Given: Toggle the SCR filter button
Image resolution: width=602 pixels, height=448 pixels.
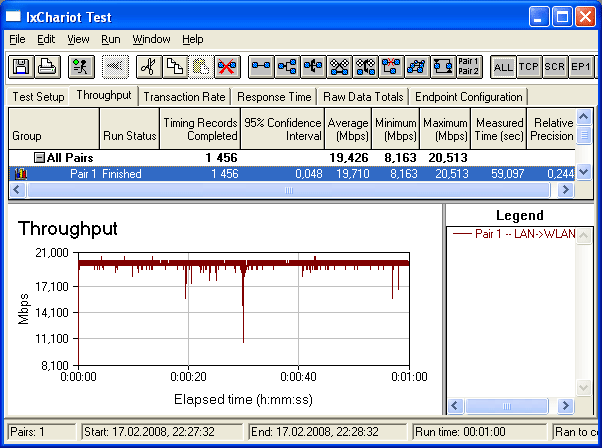Looking at the screenshot, I should point(555,67).
